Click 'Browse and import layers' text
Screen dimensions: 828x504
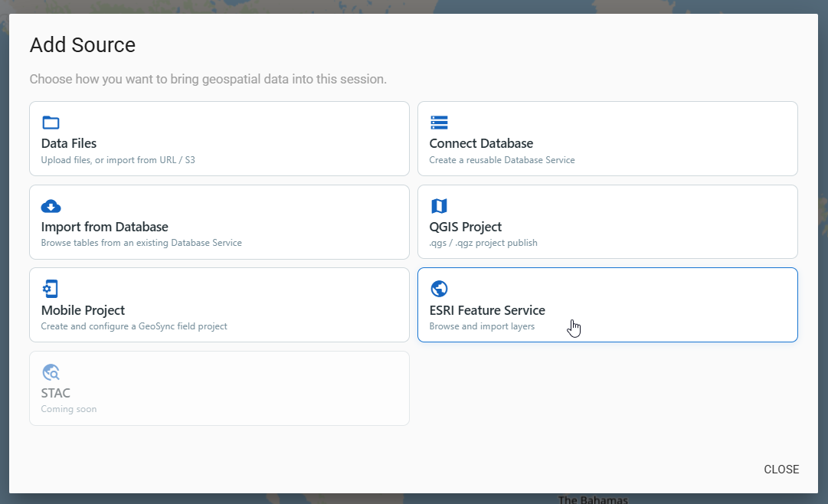482,326
